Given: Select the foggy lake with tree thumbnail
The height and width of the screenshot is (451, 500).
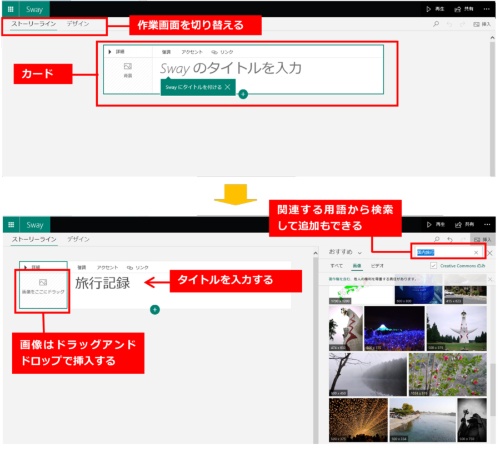Looking at the screenshot, I should 368,375.
